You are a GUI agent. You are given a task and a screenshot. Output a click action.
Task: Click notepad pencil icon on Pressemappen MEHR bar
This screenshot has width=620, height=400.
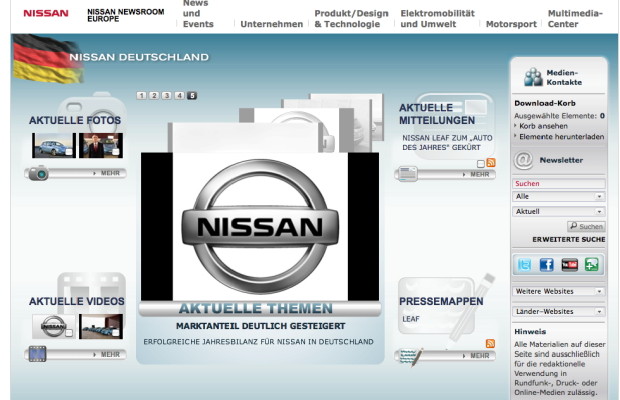point(411,356)
